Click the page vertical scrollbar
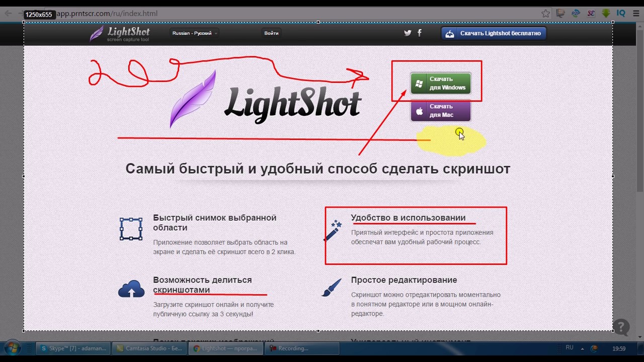Viewport: 644px width, 362px height. pyautogui.click(x=640, y=108)
